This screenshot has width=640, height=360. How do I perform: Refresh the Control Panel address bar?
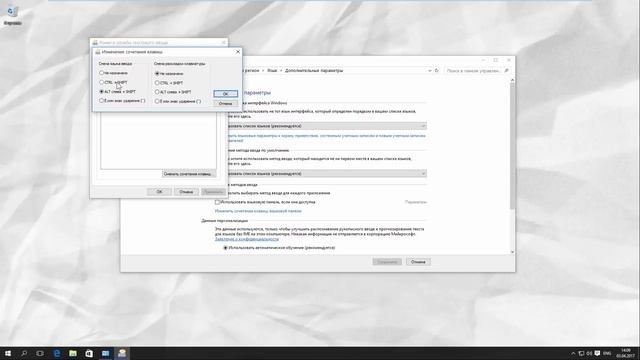(437, 71)
